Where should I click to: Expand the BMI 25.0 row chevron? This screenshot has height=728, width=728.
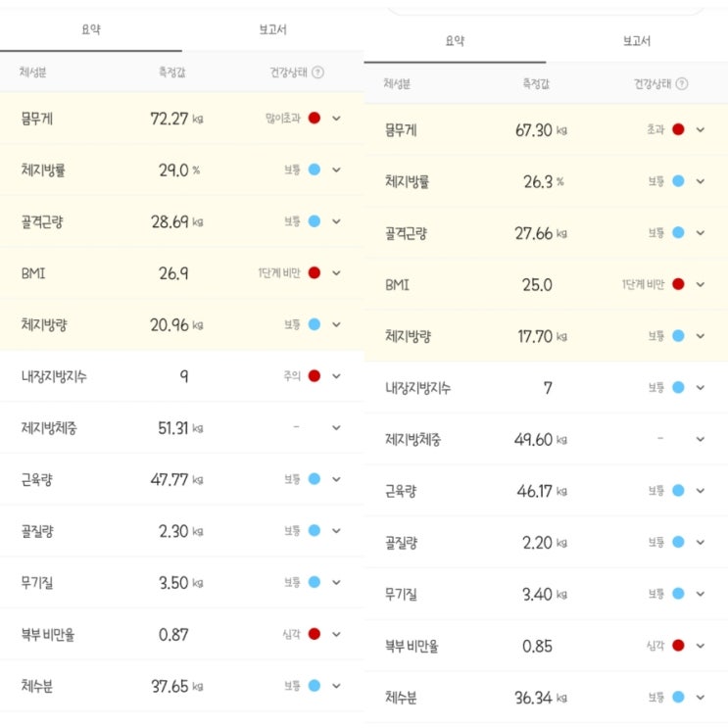700,284
